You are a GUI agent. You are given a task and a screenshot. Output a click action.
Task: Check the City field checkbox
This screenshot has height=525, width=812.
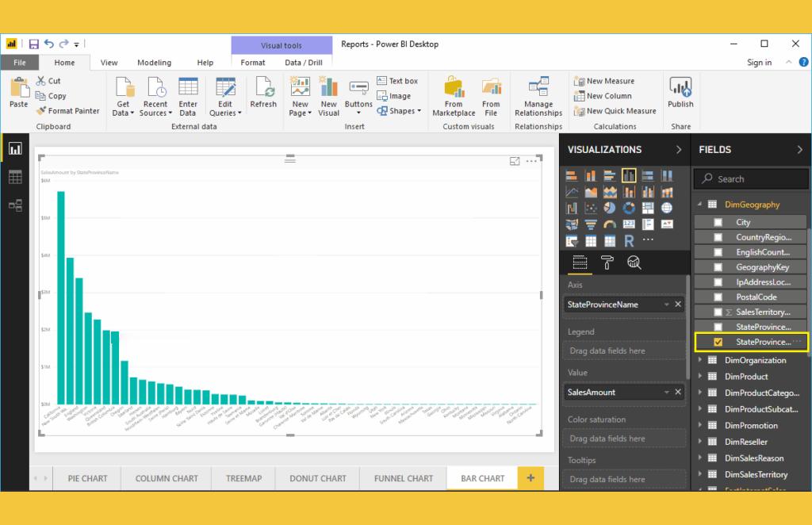[x=718, y=223]
